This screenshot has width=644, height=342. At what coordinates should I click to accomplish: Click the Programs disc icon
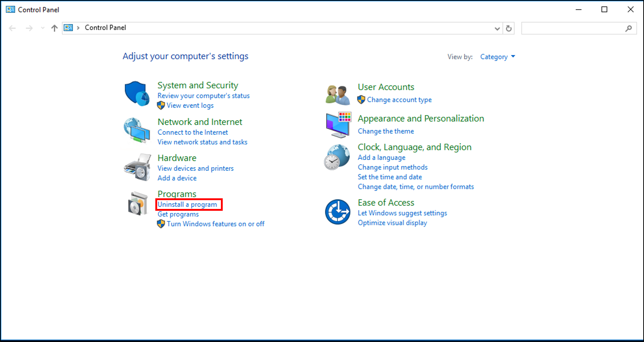(137, 204)
